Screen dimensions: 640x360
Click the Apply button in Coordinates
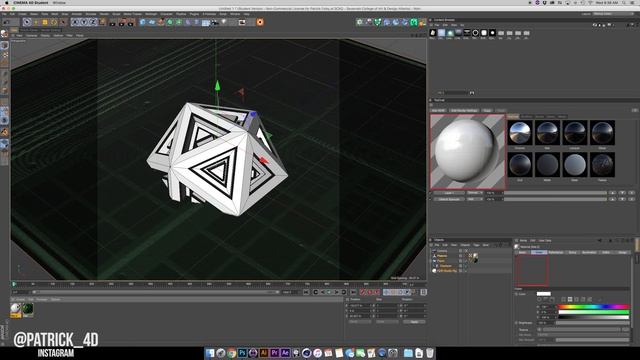pos(414,322)
